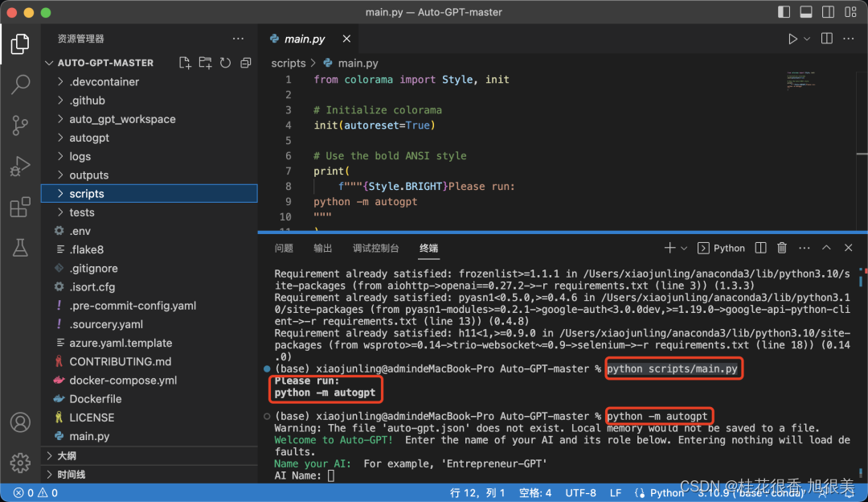
Task: Open explorer views and more actions menu
Action: tap(238, 39)
